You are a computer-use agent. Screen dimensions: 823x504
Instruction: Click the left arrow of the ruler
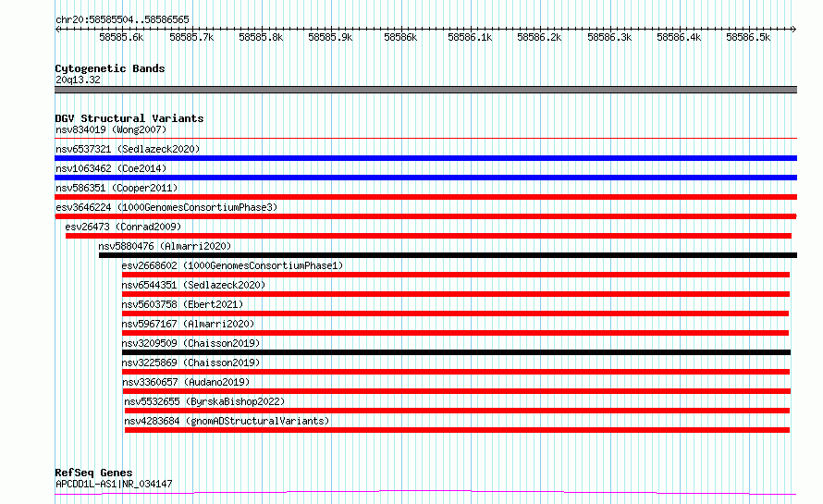(x=57, y=30)
